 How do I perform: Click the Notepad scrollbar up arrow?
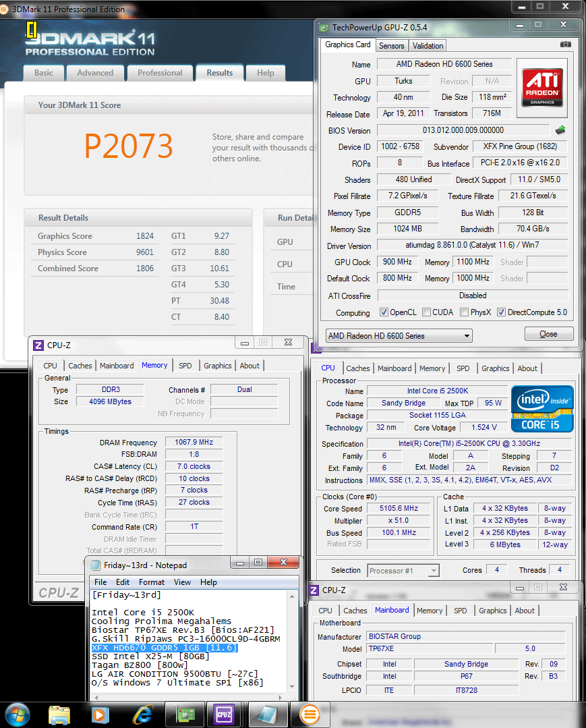[292, 596]
